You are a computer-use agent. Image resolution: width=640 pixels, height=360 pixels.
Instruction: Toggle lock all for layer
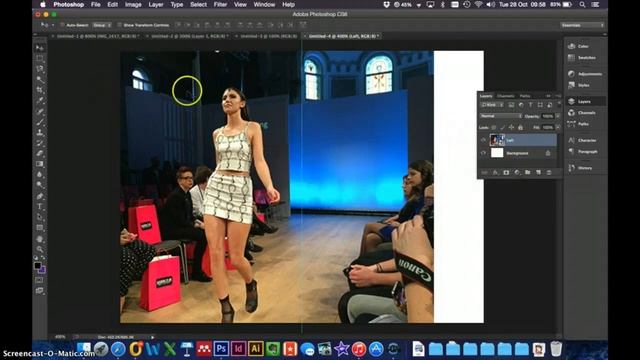click(x=520, y=128)
